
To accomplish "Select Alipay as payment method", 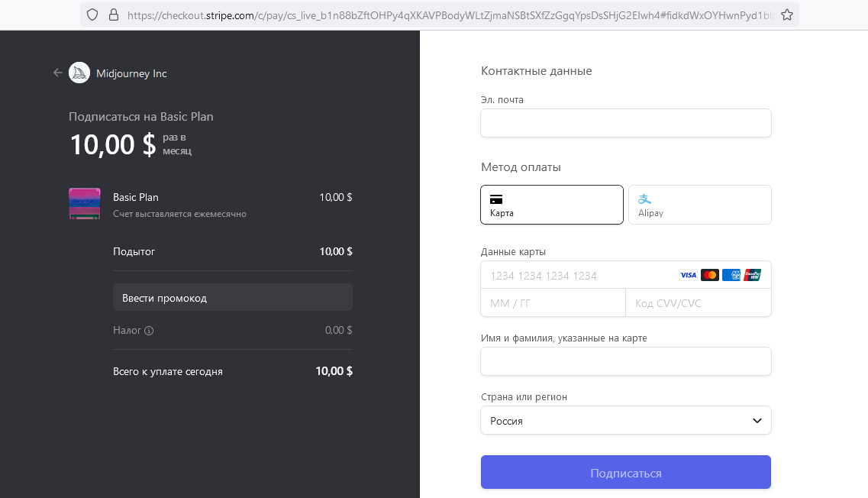I will (x=699, y=205).
